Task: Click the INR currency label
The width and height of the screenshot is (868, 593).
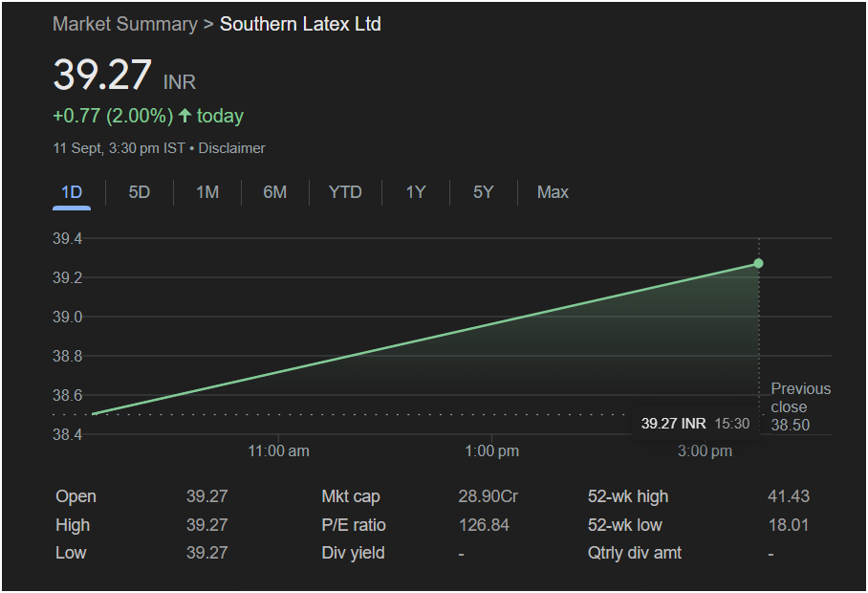Action: pos(180,82)
